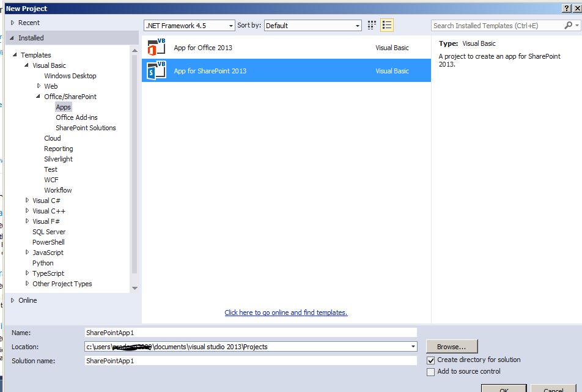582x392 pixels.
Task: Expand the Visual C# node
Action: click(27, 200)
